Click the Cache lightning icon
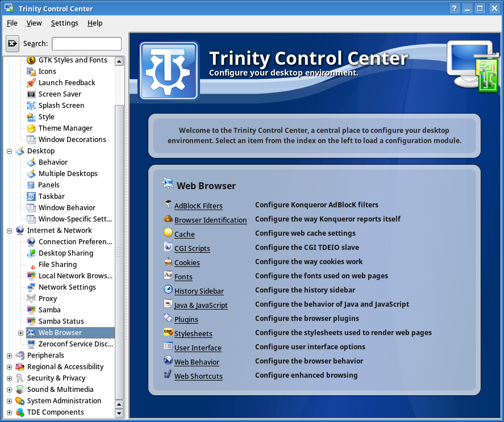504x422 pixels. [x=168, y=232]
